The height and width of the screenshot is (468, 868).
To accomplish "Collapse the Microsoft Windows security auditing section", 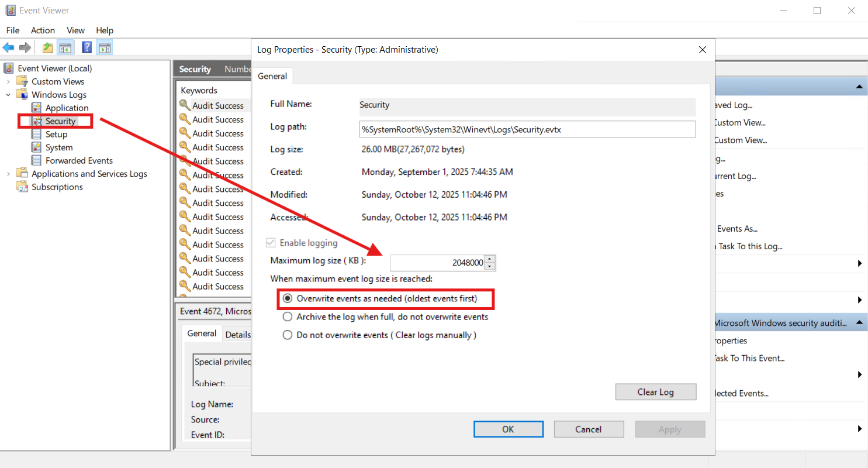I will pyautogui.click(x=859, y=322).
